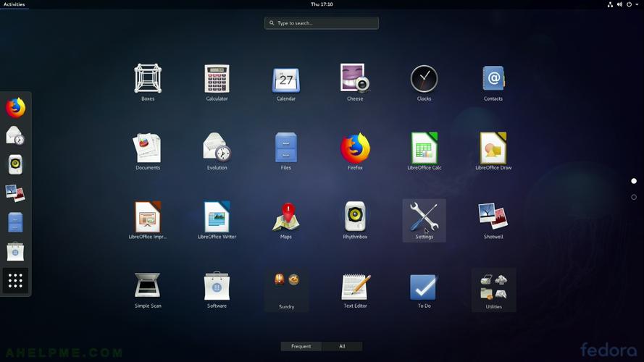644x362 pixels.
Task: Launch Firefox from the app grid
Action: coord(355,151)
